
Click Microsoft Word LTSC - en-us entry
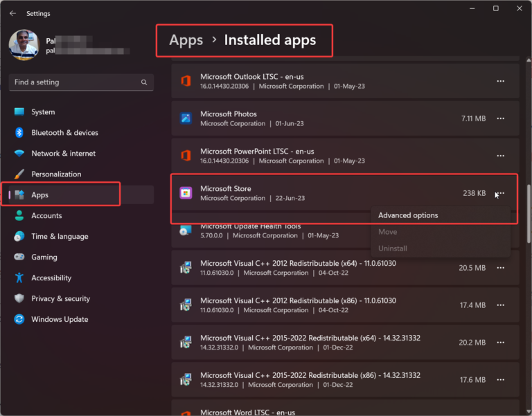(x=345, y=408)
